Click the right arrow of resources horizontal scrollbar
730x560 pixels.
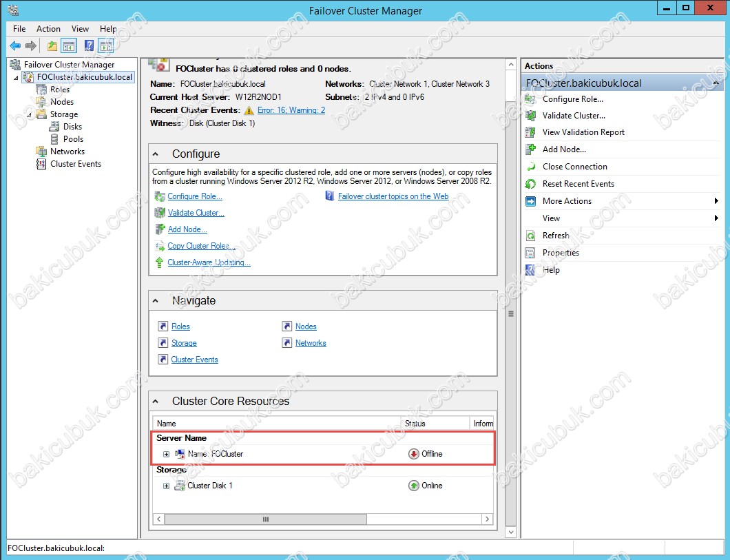coord(488,519)
